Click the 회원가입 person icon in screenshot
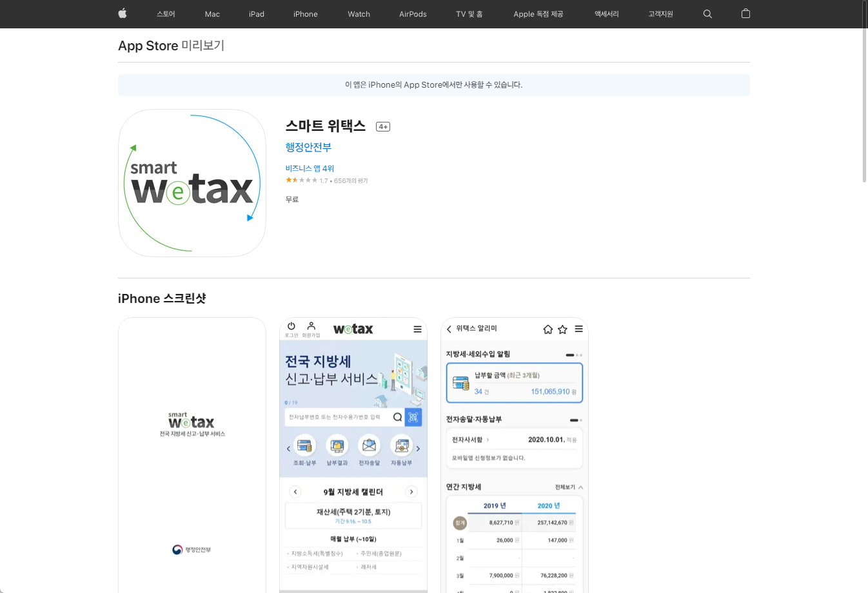Image resolution: width=868 pixels, height=593 pixels. click(311, 326)
